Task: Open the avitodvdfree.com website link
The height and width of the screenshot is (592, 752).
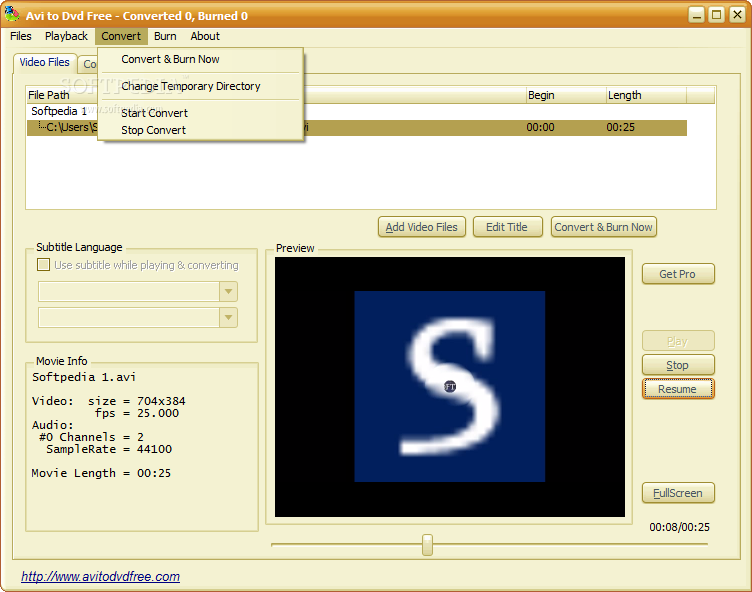Action: click(100, 576)
